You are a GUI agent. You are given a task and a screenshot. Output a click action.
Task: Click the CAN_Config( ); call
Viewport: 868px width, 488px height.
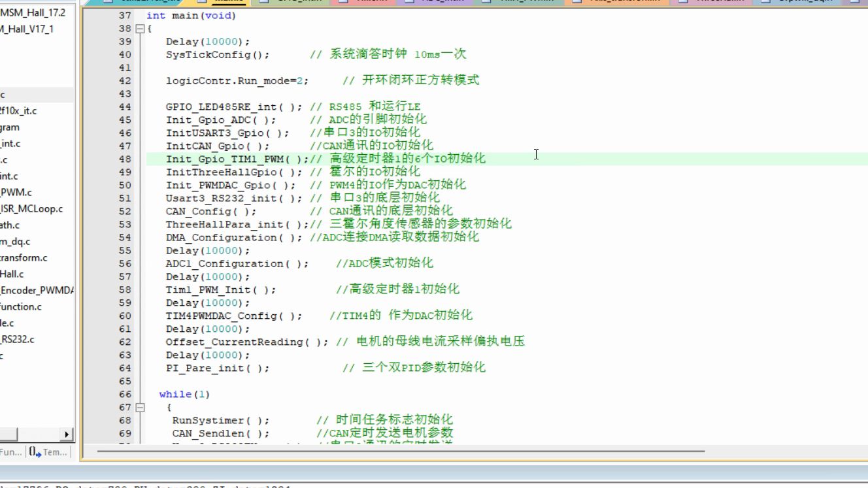(x=211, y=212)
